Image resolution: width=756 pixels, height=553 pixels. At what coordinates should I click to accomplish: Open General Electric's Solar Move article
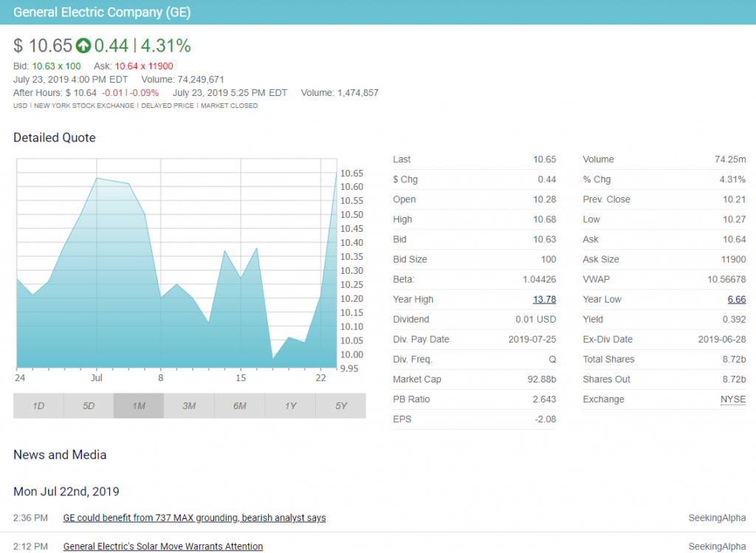(x=163, y=546)
